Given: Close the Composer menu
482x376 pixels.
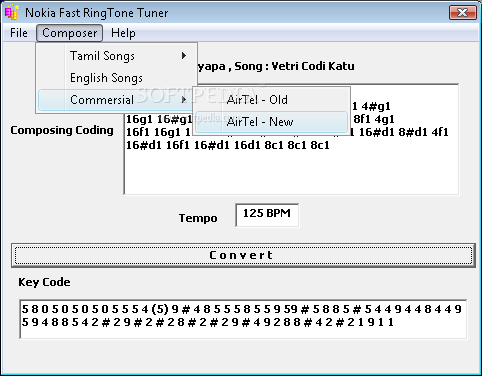Looking at the screenshot, I should 69,33.
